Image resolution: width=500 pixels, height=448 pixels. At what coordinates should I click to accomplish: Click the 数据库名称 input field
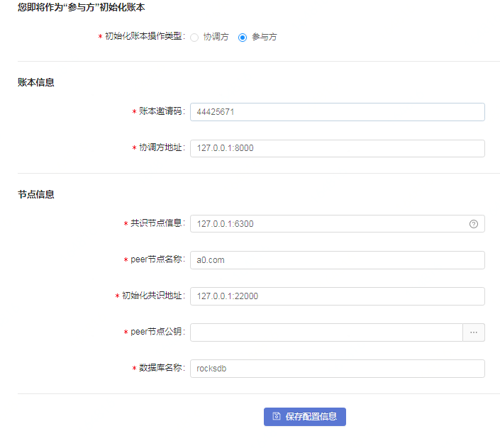click(338, 369)
